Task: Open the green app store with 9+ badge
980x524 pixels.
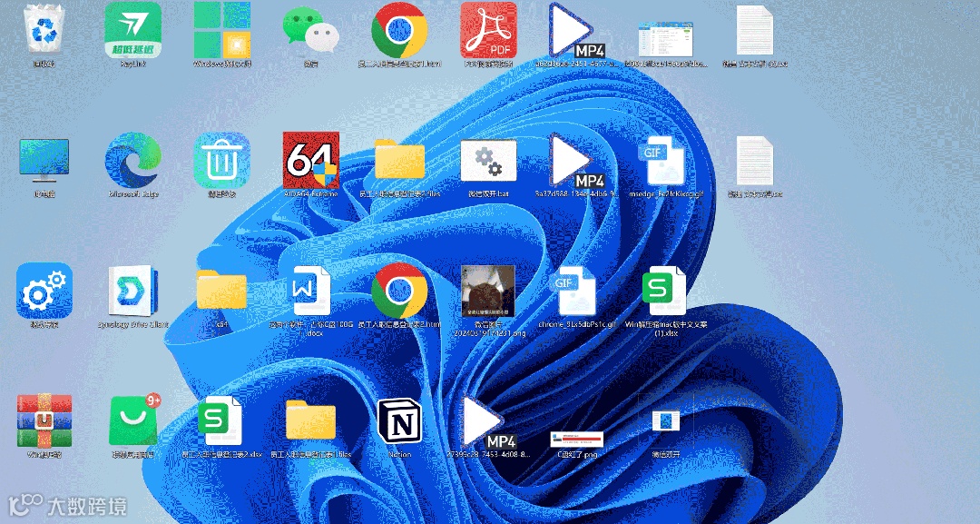Action: tap(133, 419)
